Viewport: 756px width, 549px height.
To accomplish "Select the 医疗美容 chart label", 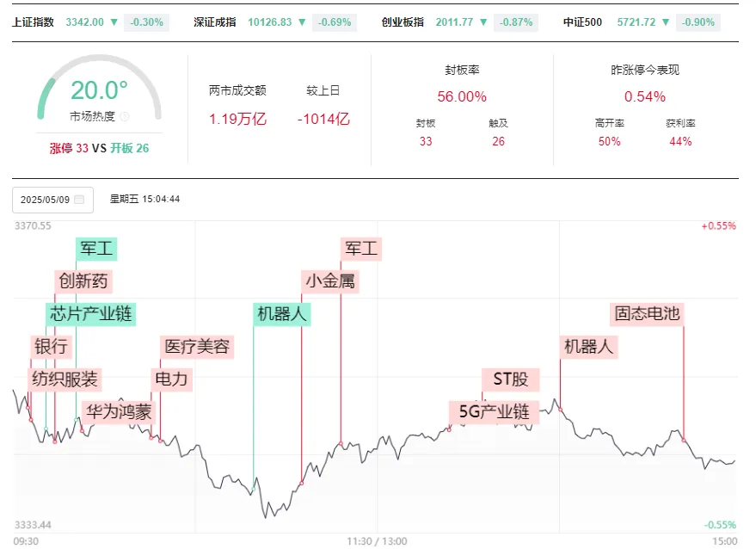I will [x=197, y=347].
